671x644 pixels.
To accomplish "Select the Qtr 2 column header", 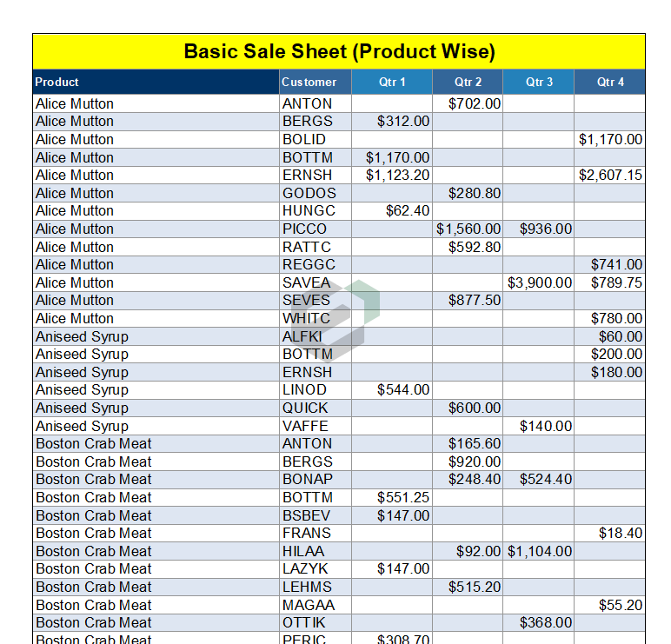I will coord(468,82).
